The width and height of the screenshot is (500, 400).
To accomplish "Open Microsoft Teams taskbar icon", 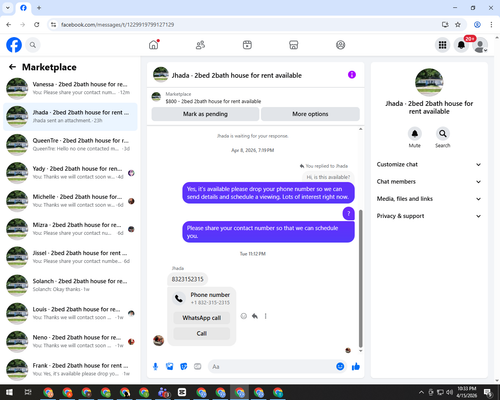I will coord(163,392).
